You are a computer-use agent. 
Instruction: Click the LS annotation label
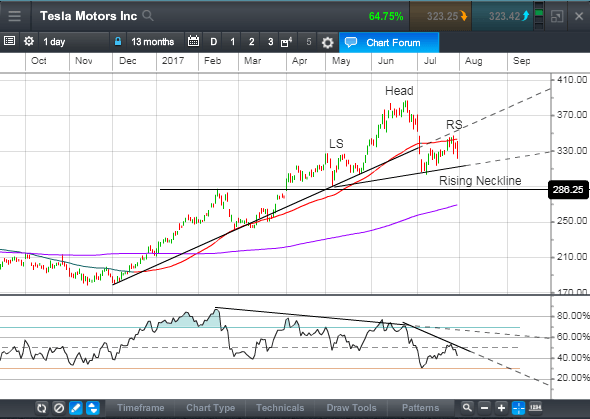click(336, 144)
